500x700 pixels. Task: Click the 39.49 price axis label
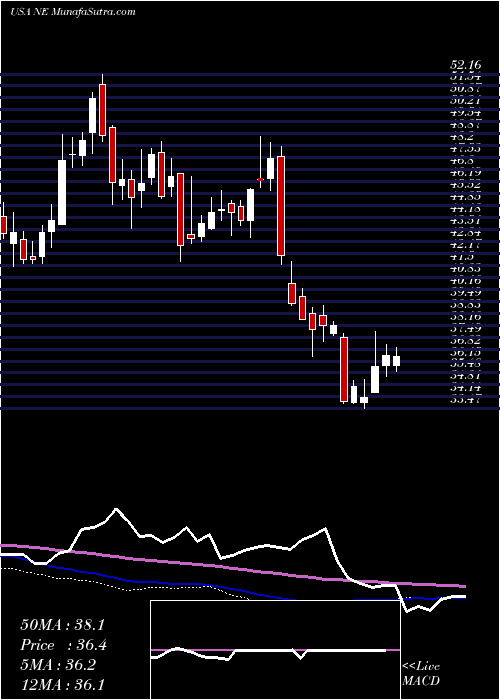point(465,293)
